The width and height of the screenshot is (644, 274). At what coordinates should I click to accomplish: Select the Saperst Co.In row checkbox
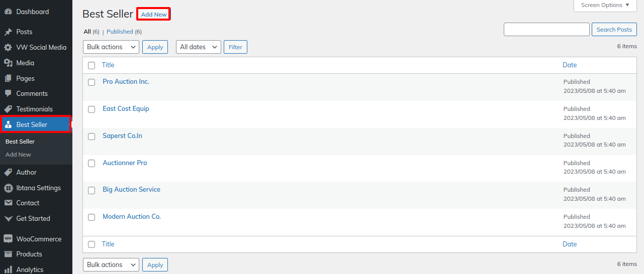point(91,136)
